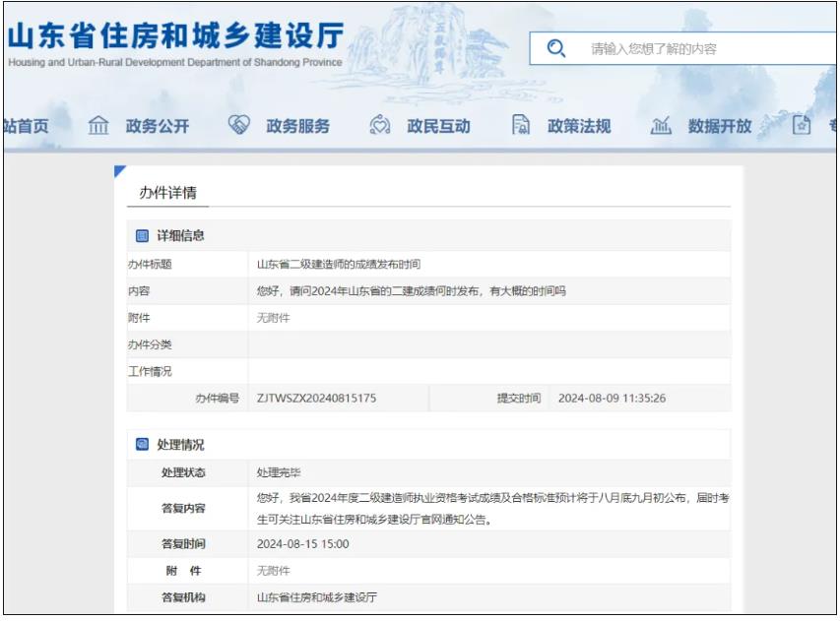Click the 办件分类 label
This screenshot has height=621, width=840.
pyautogui.click(x=150, y=344)
